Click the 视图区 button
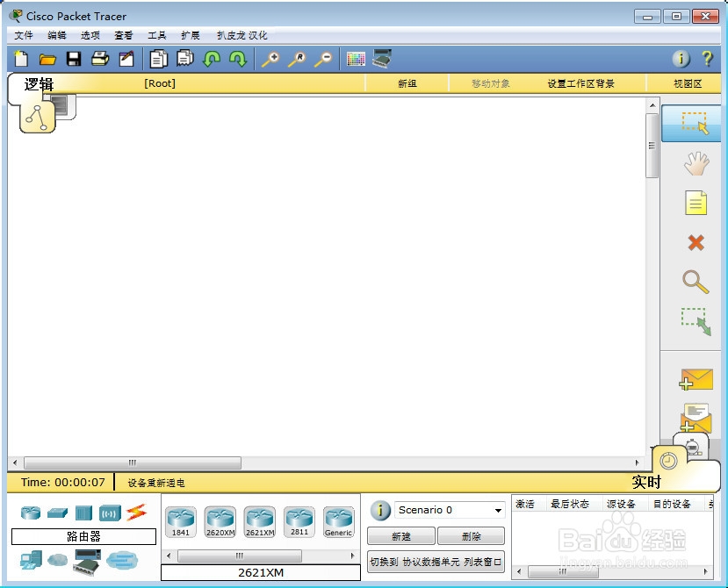This screenshot has width=728, height=588. click(688, 83)
